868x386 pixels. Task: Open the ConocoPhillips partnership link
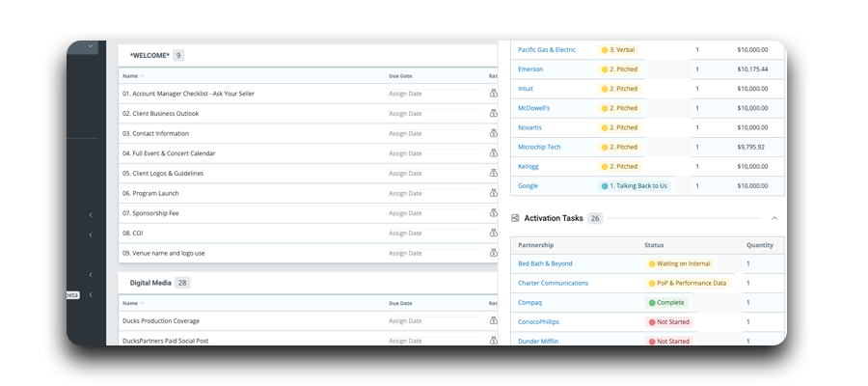coord(538,321)
